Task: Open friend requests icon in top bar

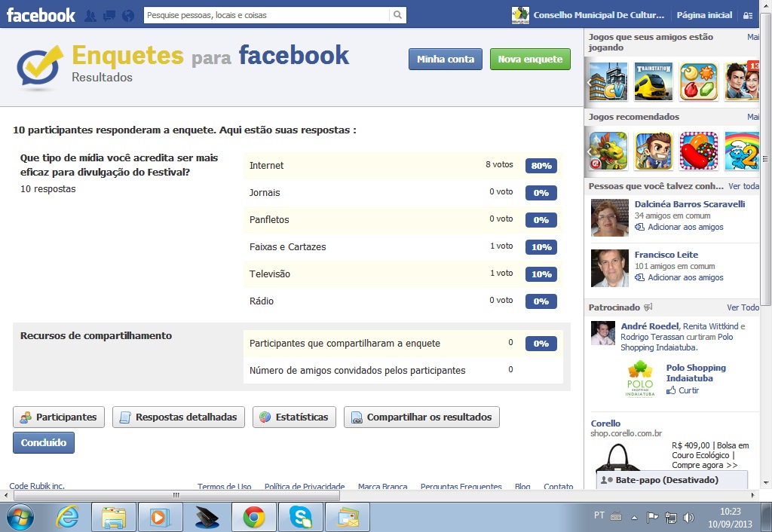Action: tap(90, 16)
